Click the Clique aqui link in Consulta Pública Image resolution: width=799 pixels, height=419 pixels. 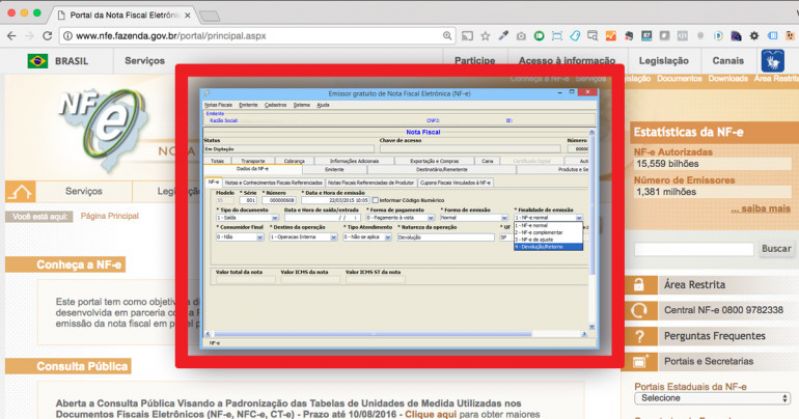coord(431,414)
